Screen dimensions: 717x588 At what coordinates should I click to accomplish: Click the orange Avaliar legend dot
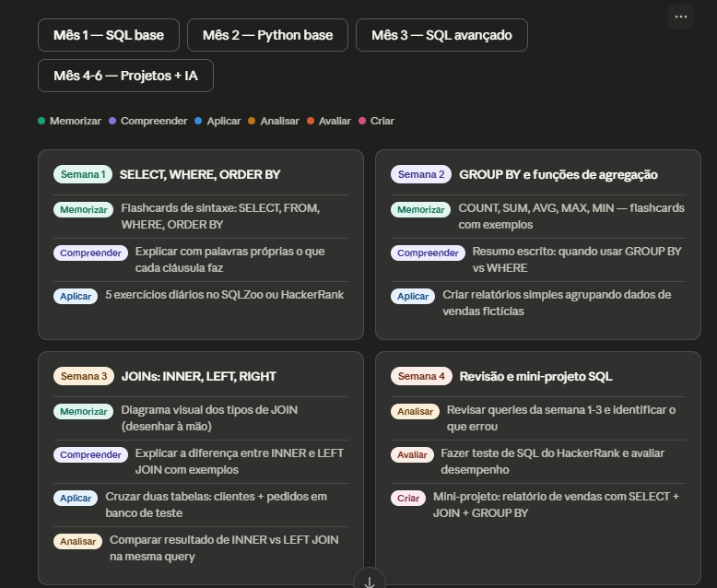(311, 121)
